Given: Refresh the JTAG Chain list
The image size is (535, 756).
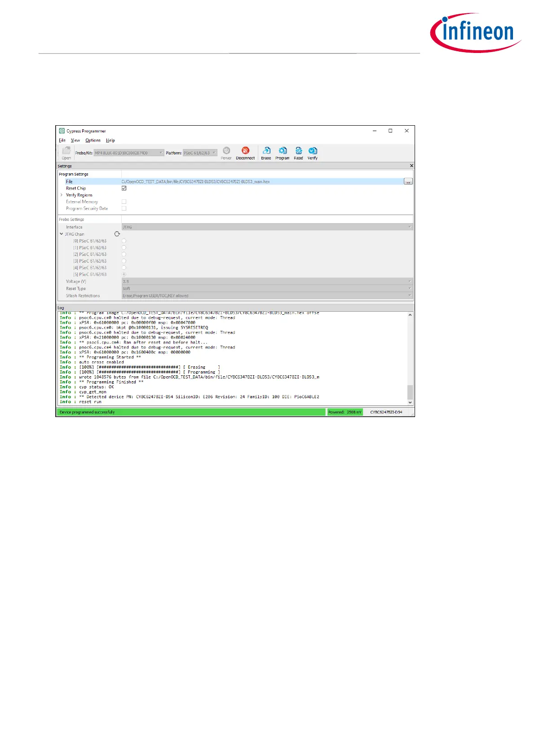Looking at the screenshot, I should [x=117, y=234].
